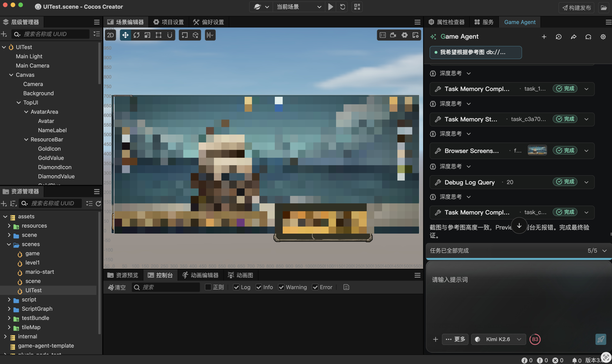This screenshot has width=612, height=364.
Task: Click 清空 to clear console
Action: [x=117, y=287]
